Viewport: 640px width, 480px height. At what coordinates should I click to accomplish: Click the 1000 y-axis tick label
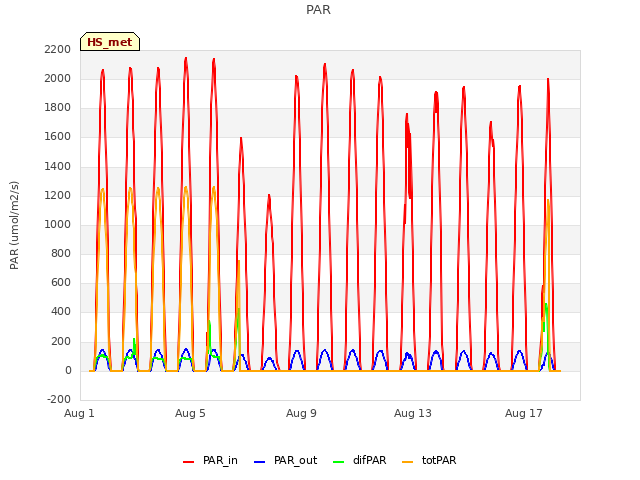[58, 224]
